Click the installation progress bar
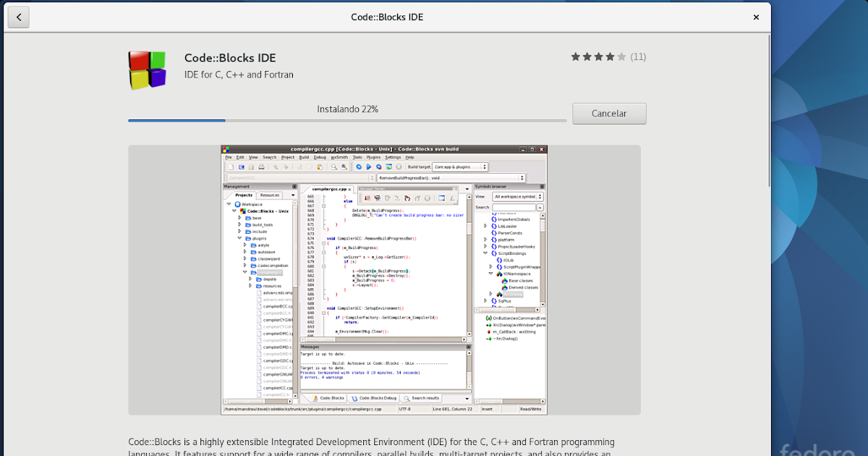 (347, 121)
